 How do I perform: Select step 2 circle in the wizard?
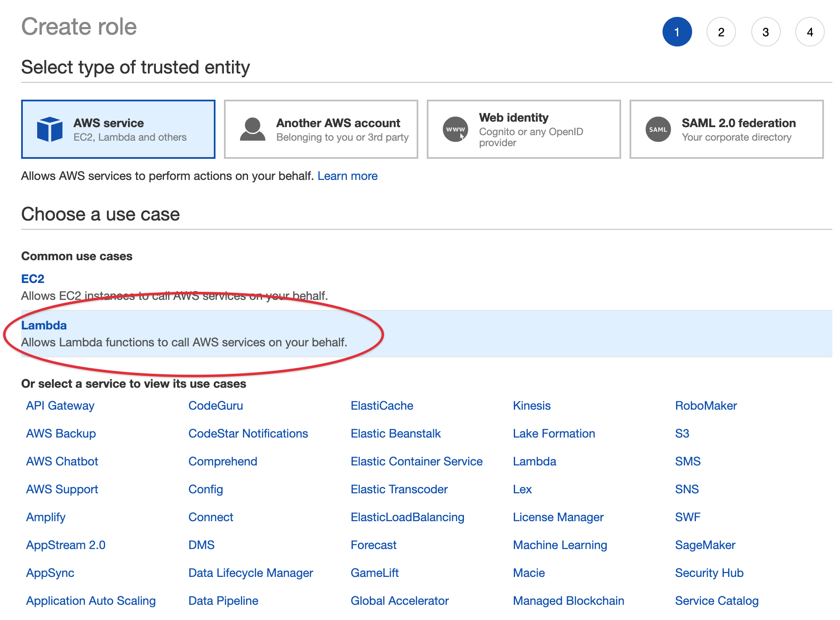[722, 31]
